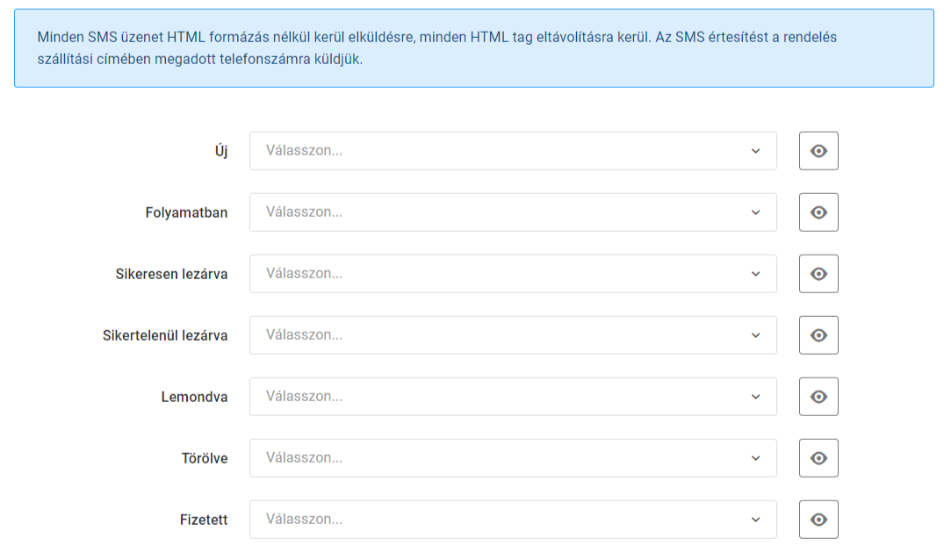944x560 pixels.
Task: Show preview for the Lemondva row
Action: pos(818,397)
